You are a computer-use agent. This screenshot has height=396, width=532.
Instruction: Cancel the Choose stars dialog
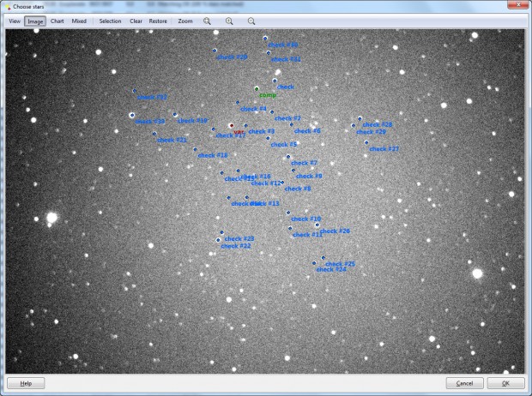(464, 383)
